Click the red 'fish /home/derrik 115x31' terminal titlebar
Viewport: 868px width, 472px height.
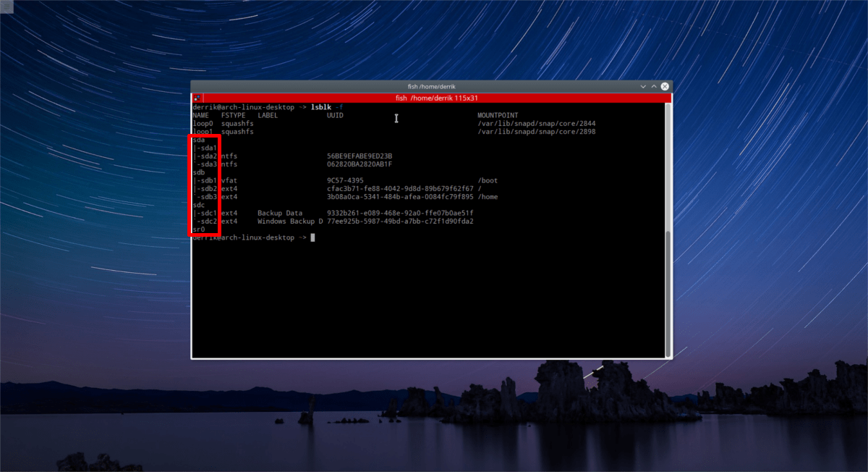coord(432,98)
